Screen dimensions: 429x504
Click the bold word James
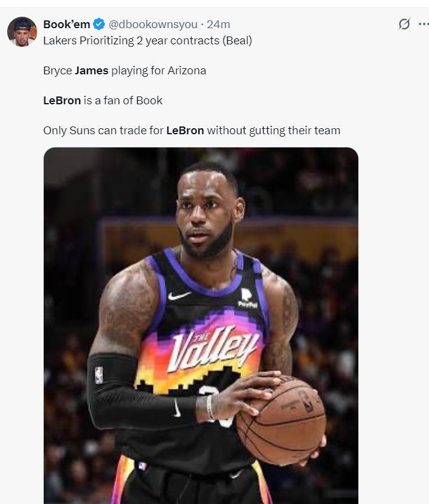pos(92,71)
